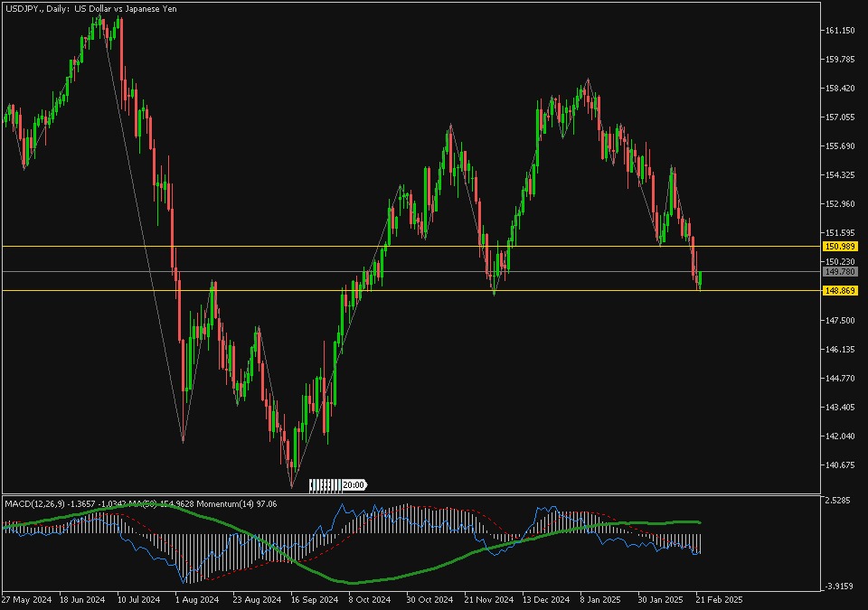
Task: Click the 21 Nov 2024 date label
Action: [489, 599]
